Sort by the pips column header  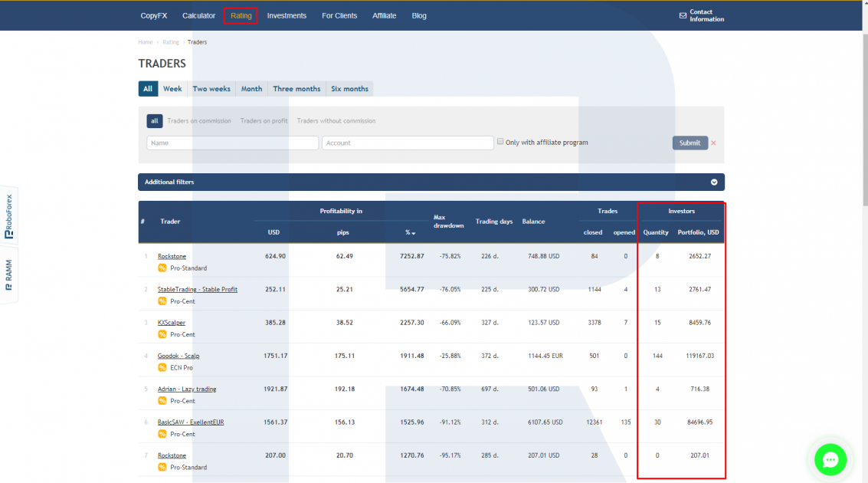point(342,232)
